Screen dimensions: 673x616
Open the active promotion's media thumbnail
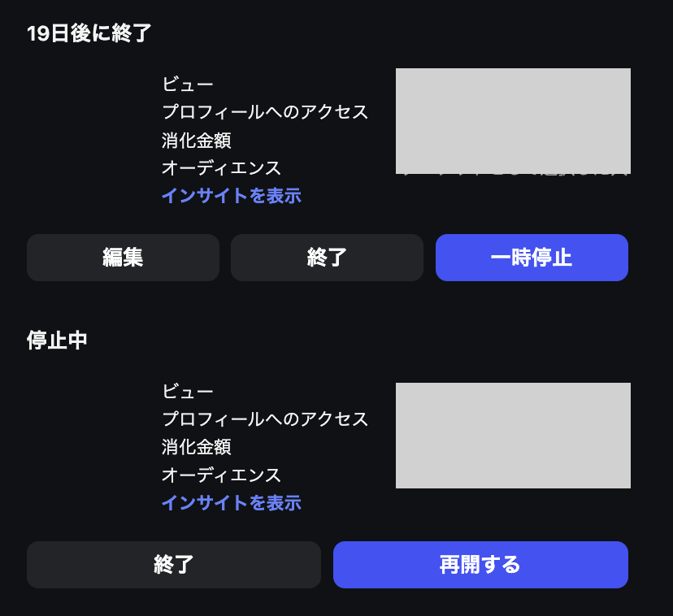pyautogui.click(x=513, y=122)
